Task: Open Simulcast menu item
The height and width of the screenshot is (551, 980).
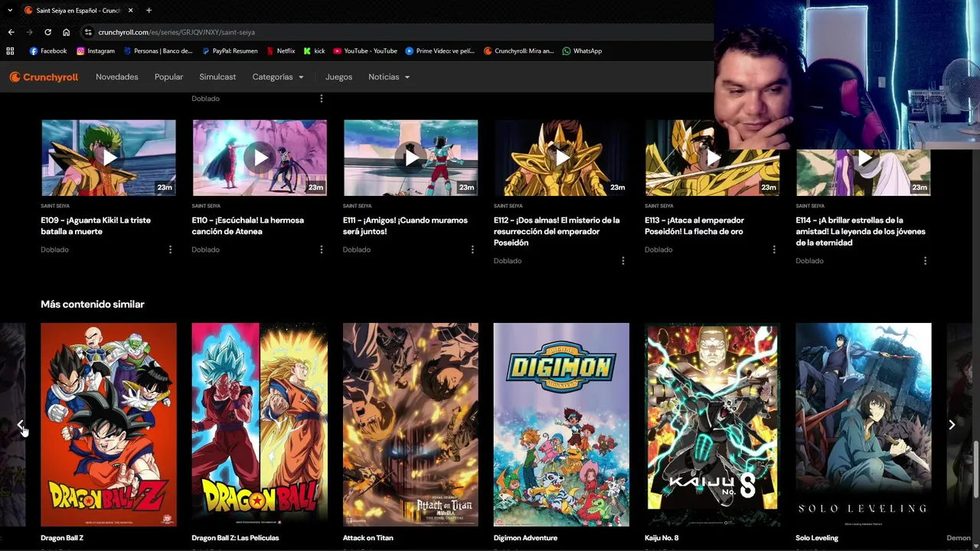Action: pyautogui.click(x=217, y=77)
